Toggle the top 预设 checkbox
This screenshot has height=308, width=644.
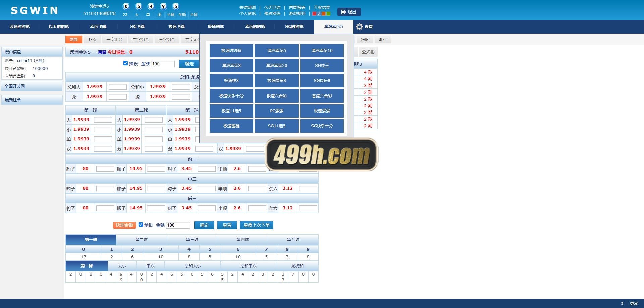(125, 63)
